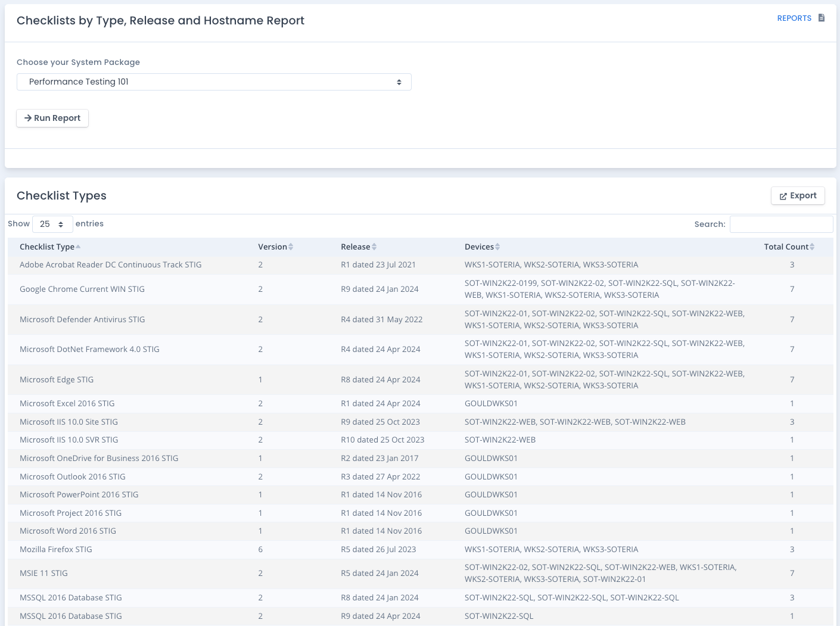The height and width of the screenshot is (626, 840).
Task: Sort by Checklist Type column
Action: tap(50, 247)
